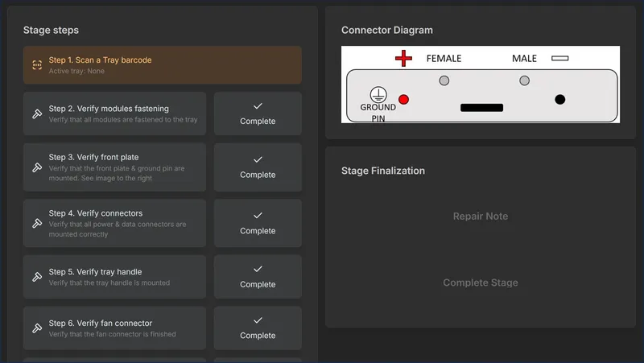The width and height of the screenshot is (644, 363).
Task: Click the red plus symbol in diagram
Action: [x=403, y=58]
